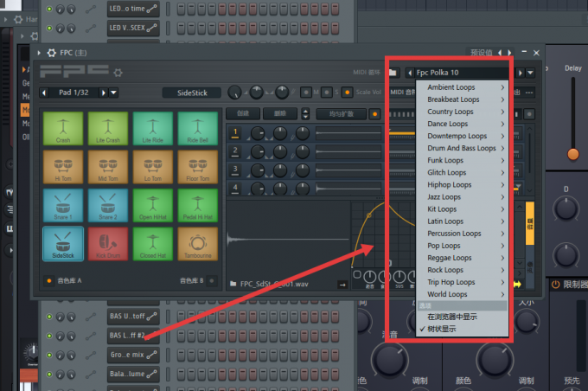This screenshot has width=588, height=391.
Task: Choose World Loops menu entry
Action: [x=462, y=294]
